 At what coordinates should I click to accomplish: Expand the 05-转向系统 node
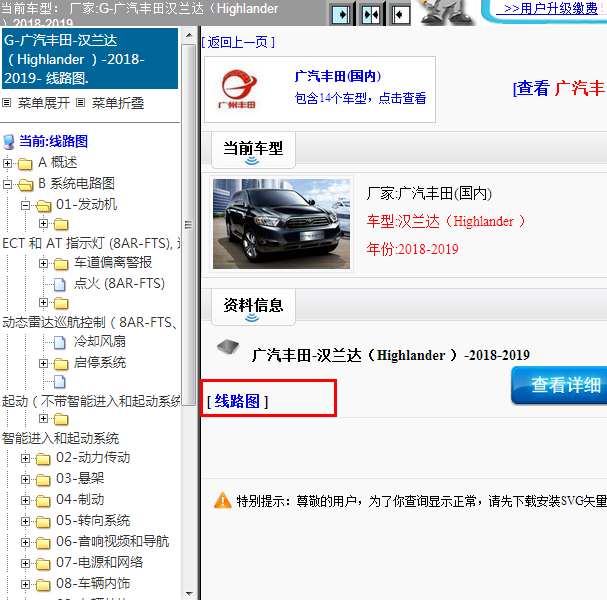point(25,521)
